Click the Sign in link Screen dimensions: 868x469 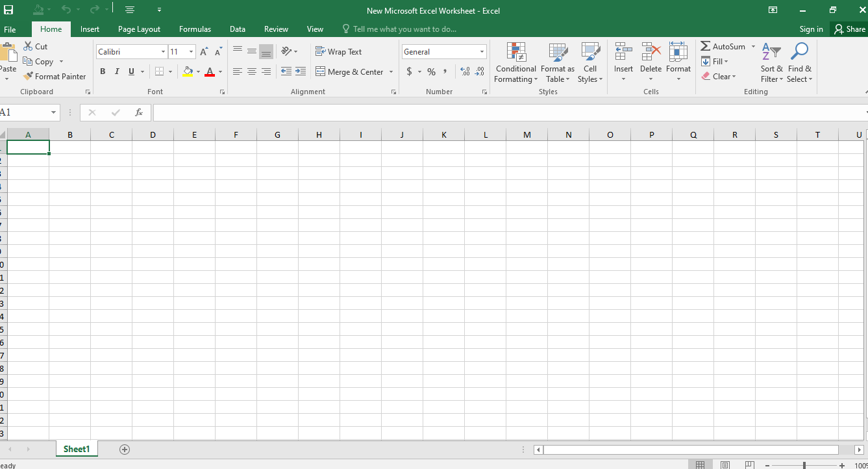pyautogui.click(x=811, y=29)
